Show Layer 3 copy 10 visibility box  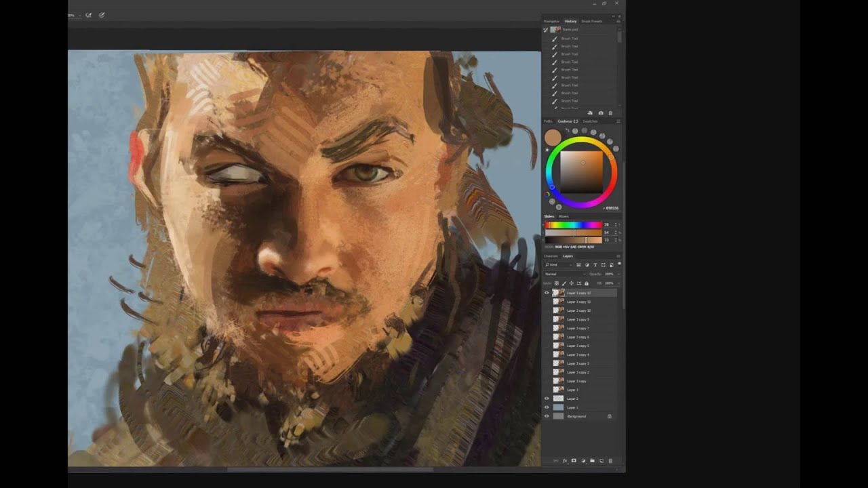547,310
